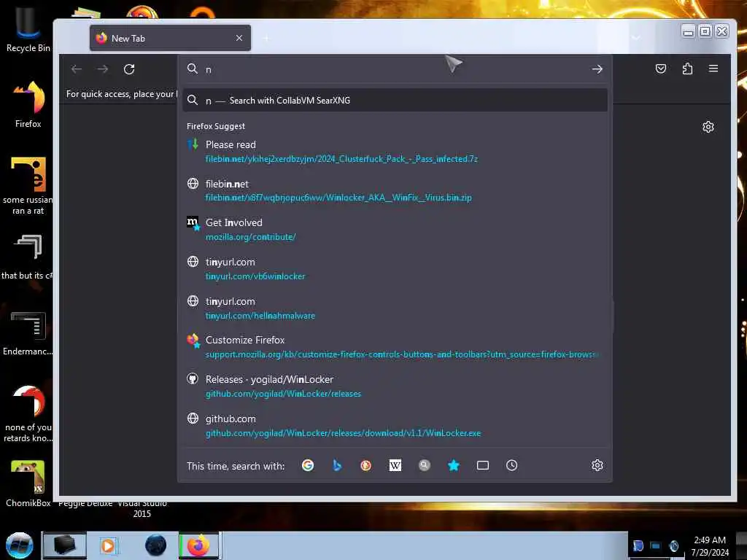Open the 'Please read' filebin suggestion
The image size is (747, 560).
(x=395, y=152)
